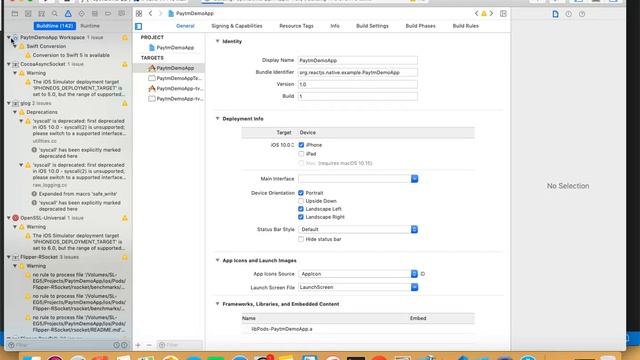The height and width of the screenshot is (360, 640).
Task: Show Runtime issues
Action: point(90,26)
